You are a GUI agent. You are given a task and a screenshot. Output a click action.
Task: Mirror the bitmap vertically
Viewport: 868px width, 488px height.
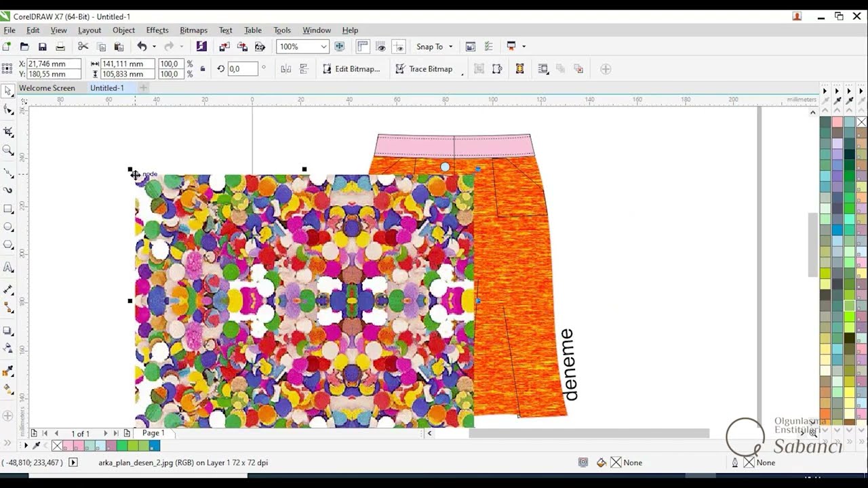(x=303, y=69)
